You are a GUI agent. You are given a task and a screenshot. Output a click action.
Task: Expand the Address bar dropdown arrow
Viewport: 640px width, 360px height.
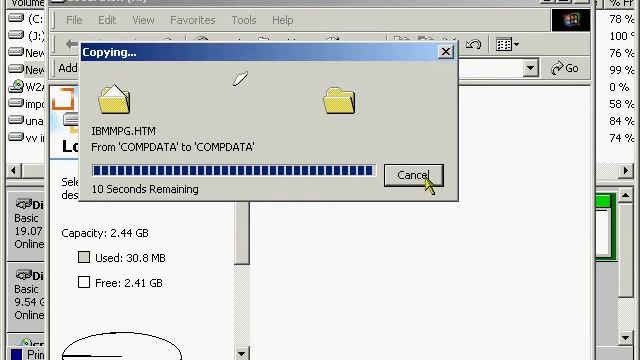tap(530, 68)
